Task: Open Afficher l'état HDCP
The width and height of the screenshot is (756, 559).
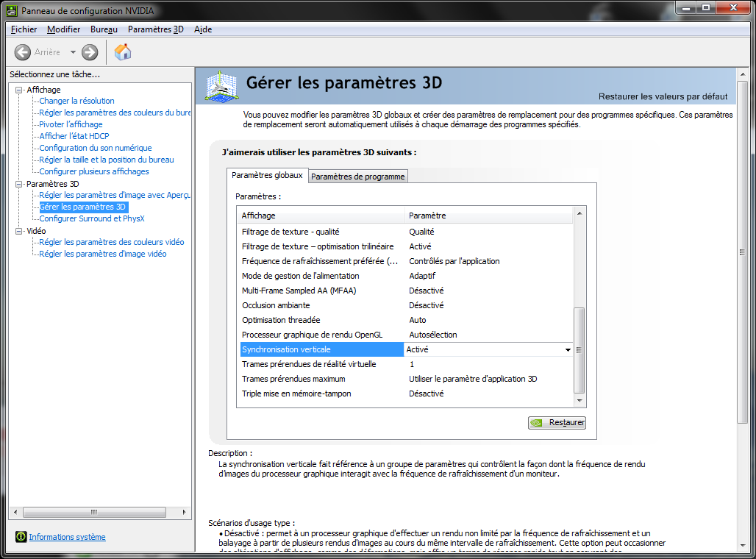Action: [x=74, y=136]
